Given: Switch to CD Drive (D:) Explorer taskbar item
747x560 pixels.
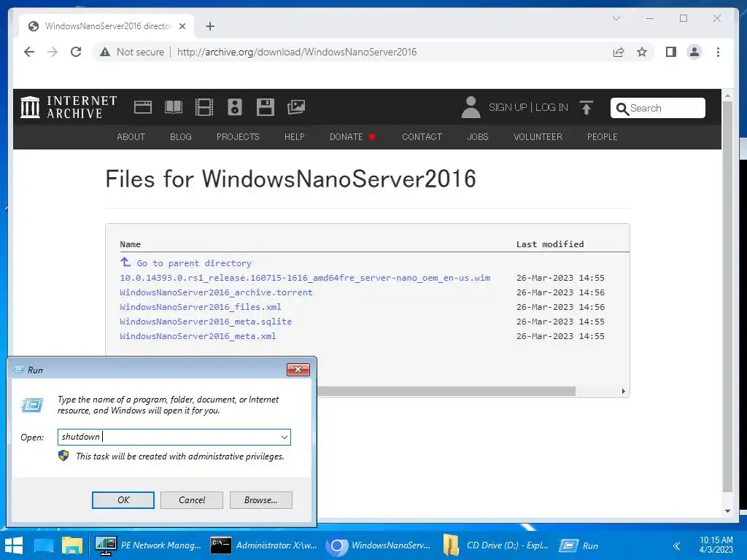Looking at the screenshot, I should coord(495,545).
